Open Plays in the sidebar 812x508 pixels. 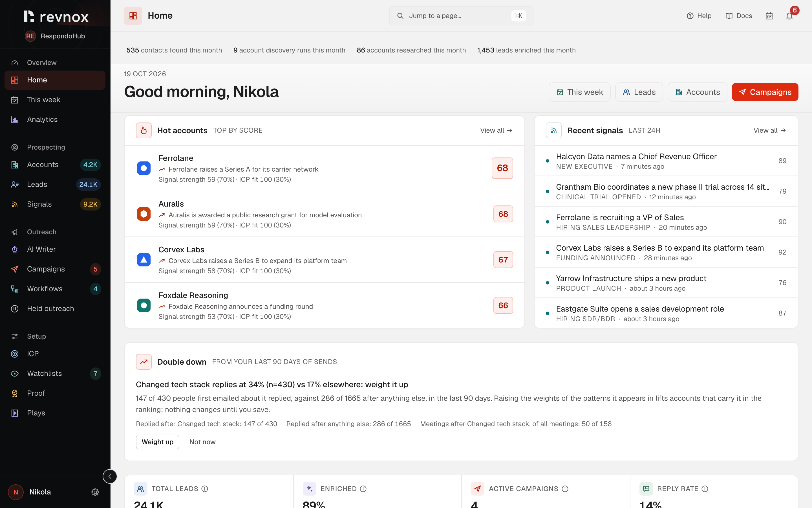(x=55, y=413)
